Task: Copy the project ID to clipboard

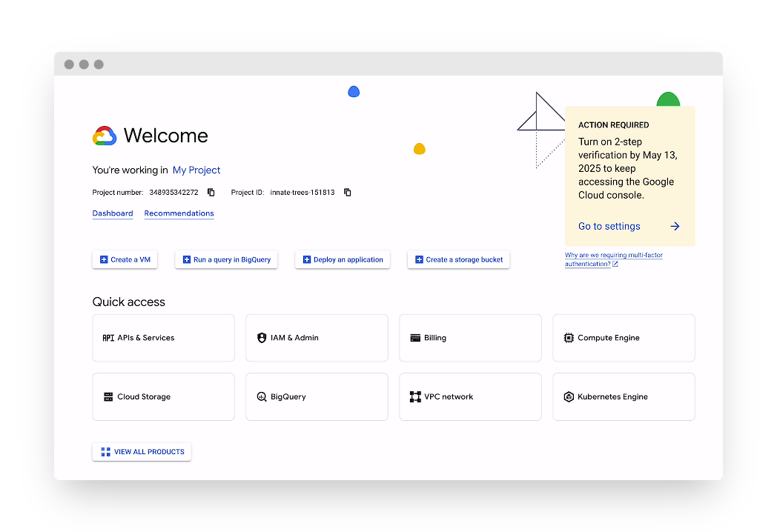Action: click(348, 192)
